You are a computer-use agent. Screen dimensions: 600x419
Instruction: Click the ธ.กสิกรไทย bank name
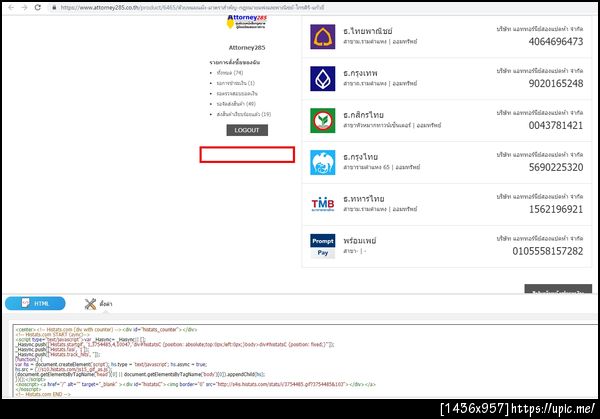363,115
